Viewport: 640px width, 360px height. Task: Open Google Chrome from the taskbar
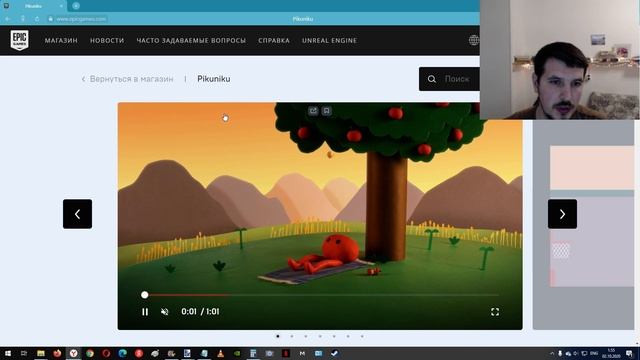[90, 353]
